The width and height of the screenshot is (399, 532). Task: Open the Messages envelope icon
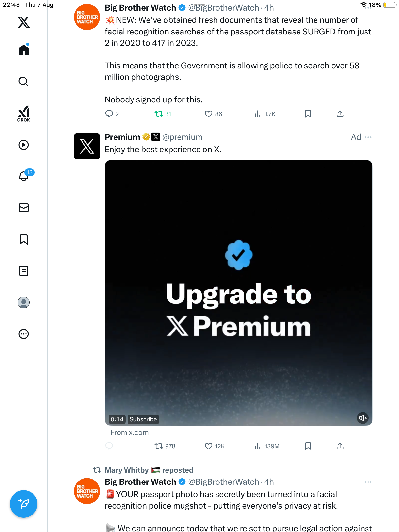[x=24, y=208]
